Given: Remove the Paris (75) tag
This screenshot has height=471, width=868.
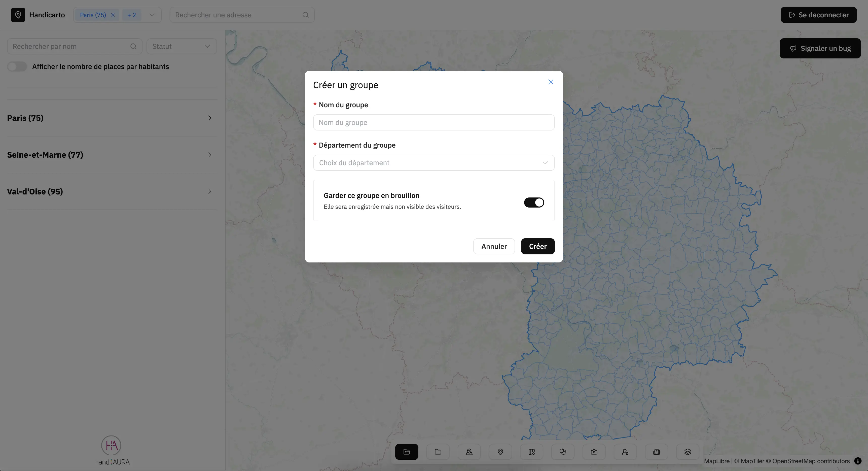Looking at the screenshot, I should tap(113, 15).
